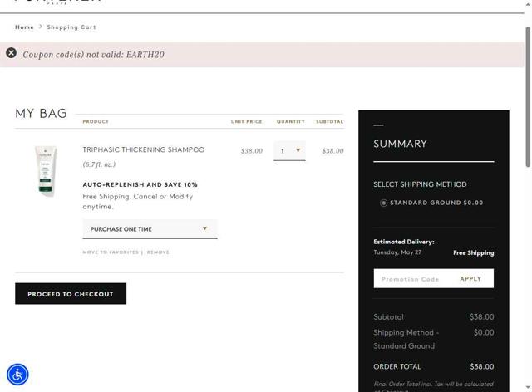Open the Triphasic shampoo product thumbnail
Image resolution: width=532 pixels, height=392 pixels.
pyautogui.click(x=46, y=171)
